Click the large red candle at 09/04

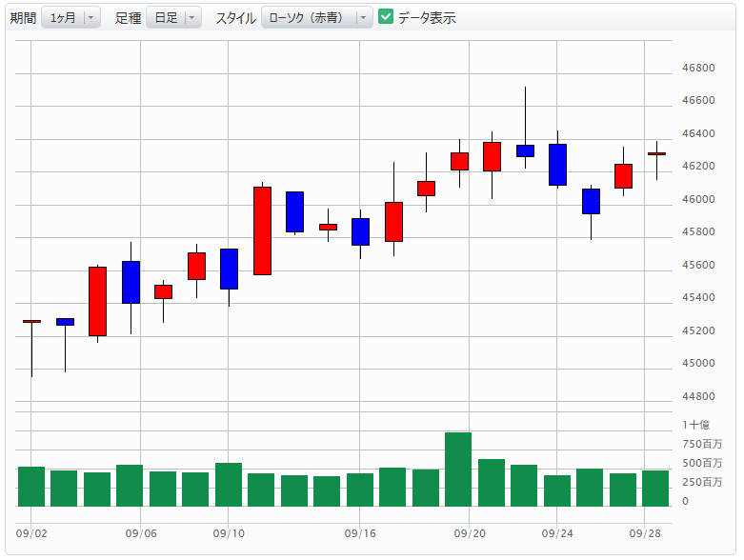point(97,301)
